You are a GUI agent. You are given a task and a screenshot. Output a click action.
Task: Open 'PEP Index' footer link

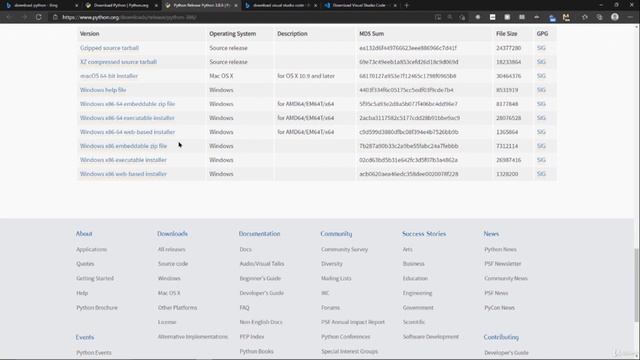point(252,337)
